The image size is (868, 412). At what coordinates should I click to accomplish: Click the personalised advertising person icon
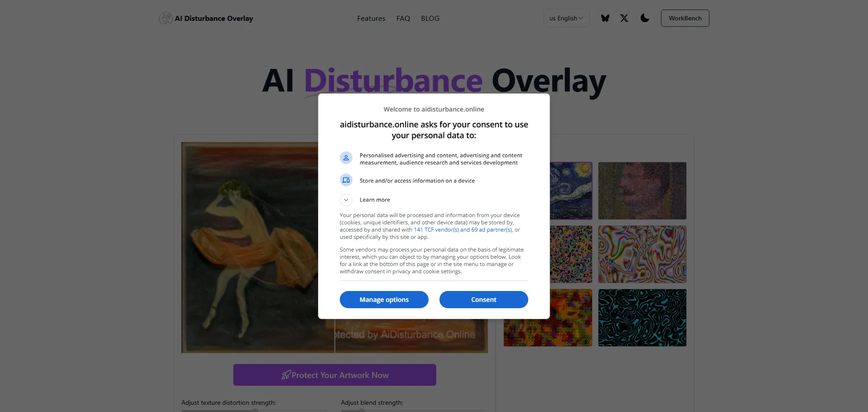tap(346, 158)
